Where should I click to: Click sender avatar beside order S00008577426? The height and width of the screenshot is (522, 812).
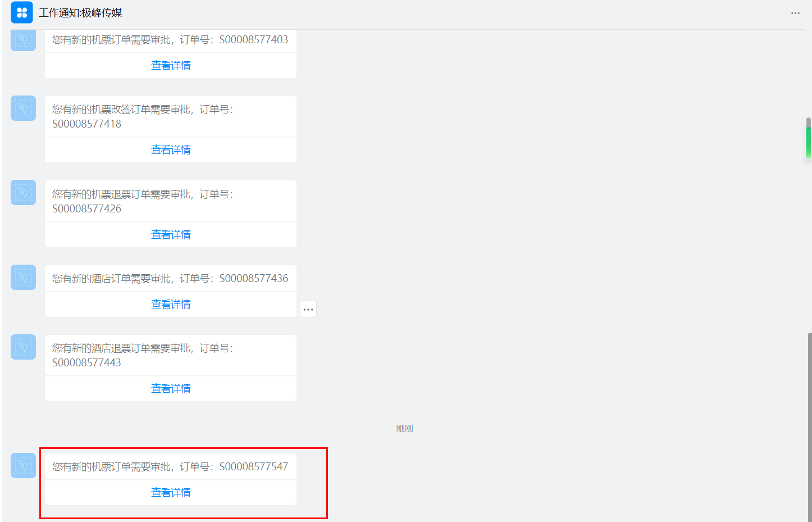tap(23, 192)
